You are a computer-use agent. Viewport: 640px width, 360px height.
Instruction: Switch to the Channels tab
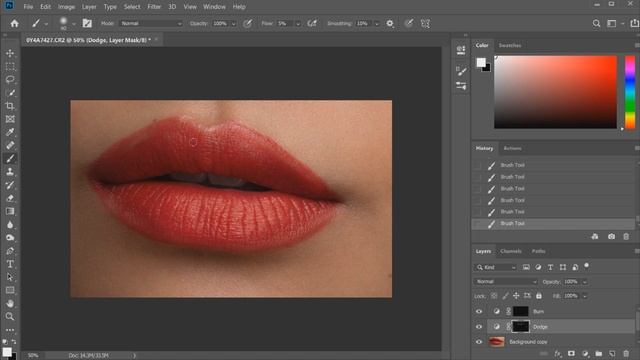click(511, 251)
